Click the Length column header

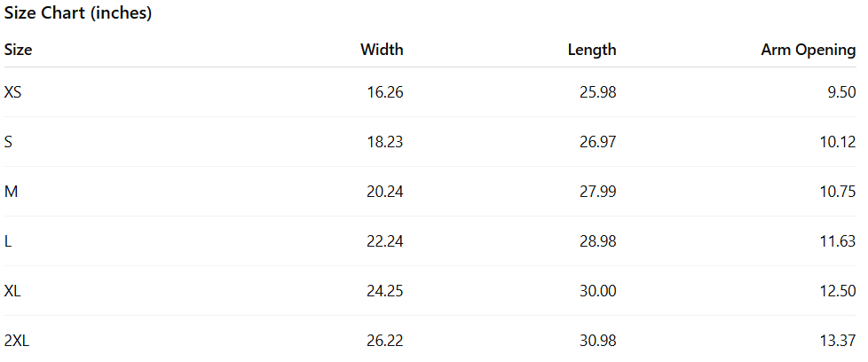592,50
